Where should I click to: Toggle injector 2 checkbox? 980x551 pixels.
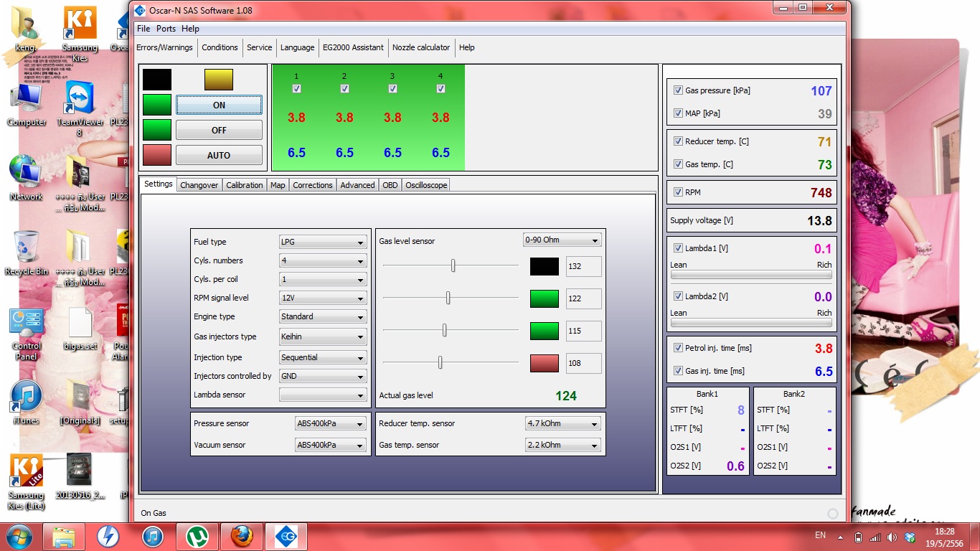[x=344, y=88]
